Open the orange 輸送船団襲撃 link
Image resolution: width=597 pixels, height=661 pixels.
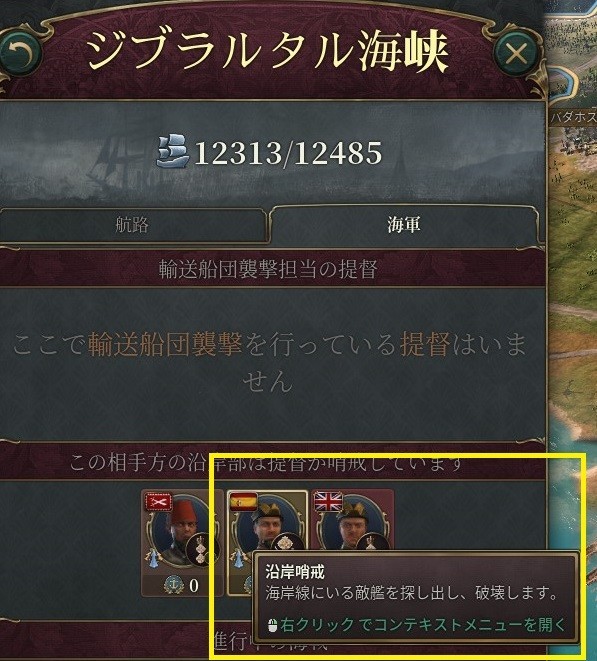[x=165, y=344]
